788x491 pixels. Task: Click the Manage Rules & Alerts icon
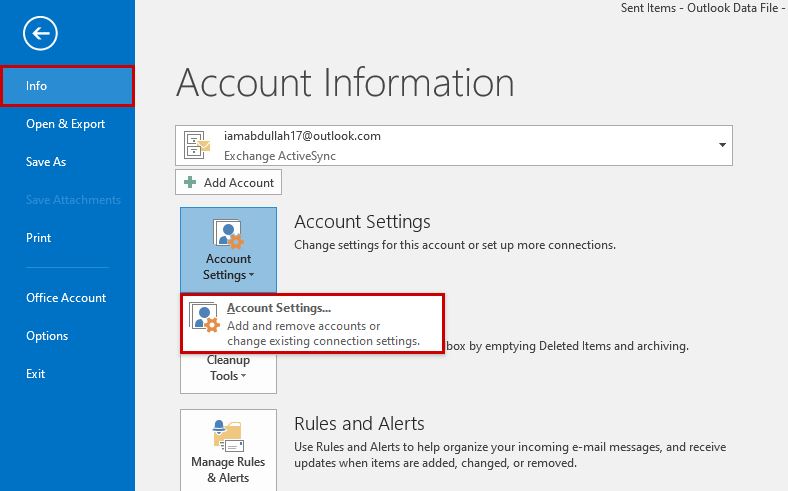228,435
